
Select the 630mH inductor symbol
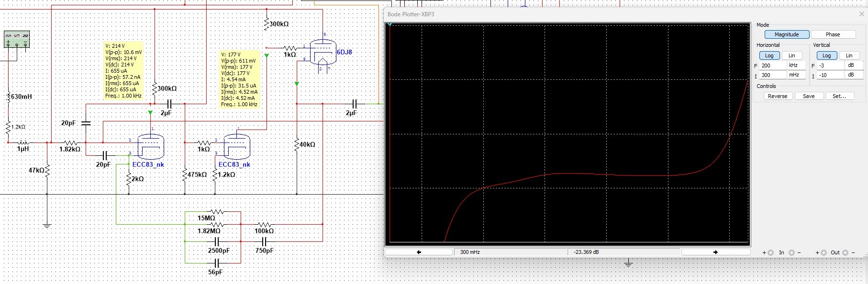8,97
